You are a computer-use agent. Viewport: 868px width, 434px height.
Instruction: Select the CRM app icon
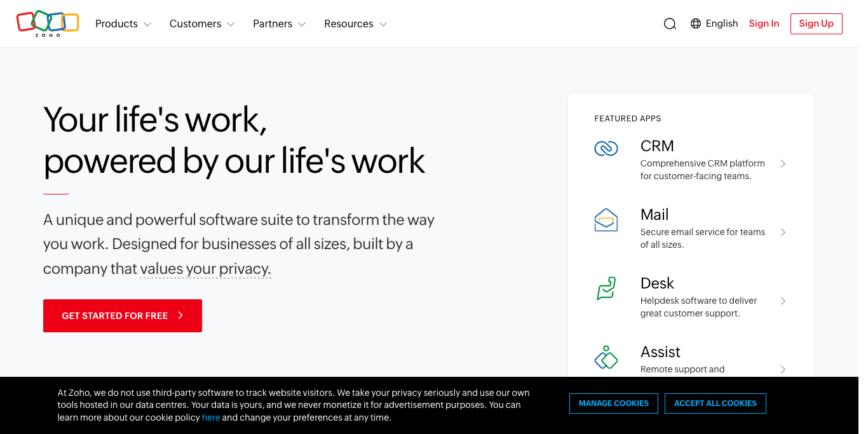tap(606, 148)
